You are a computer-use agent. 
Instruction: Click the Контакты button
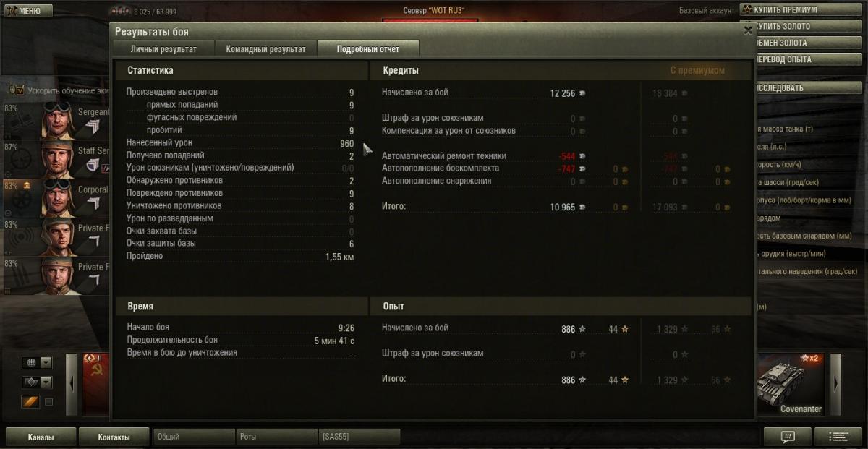click(x=114, y=437)
